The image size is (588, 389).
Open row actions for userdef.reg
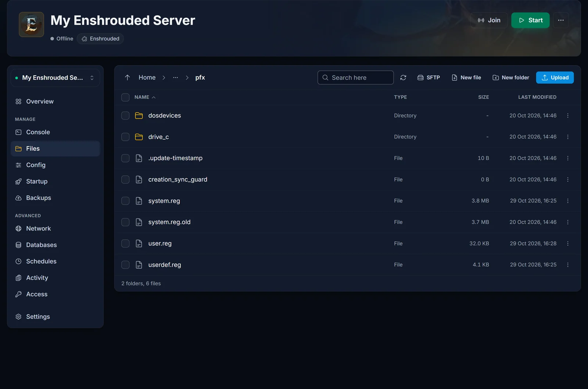568,265
